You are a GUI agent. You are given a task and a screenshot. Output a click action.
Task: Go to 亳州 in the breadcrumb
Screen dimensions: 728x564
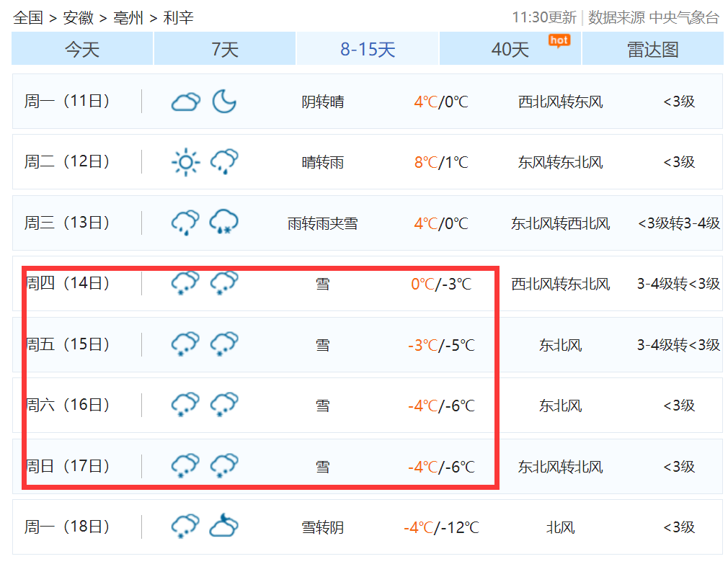click(x=128, y=17)
